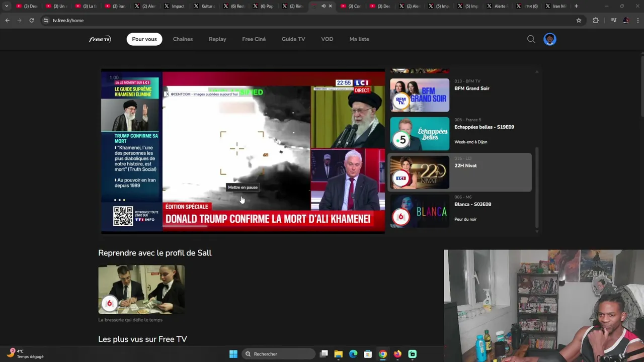Open the browser extensions puzzle icon
The height and width of the screenshot is (362, 644).
(x=596, y=20)
